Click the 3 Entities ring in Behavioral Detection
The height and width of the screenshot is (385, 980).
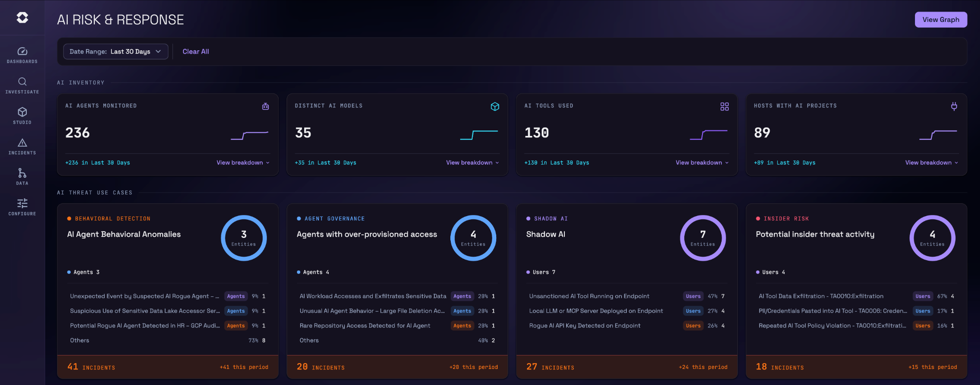(x=244, y=238)
